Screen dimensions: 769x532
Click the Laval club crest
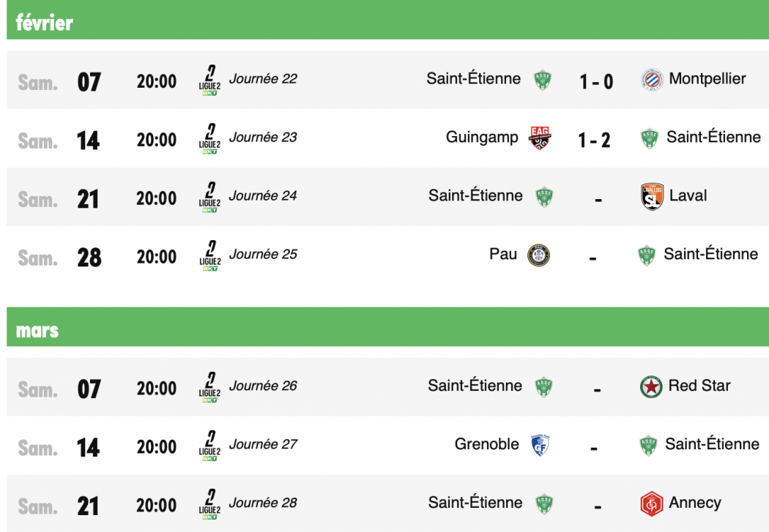tap(652, 197)
